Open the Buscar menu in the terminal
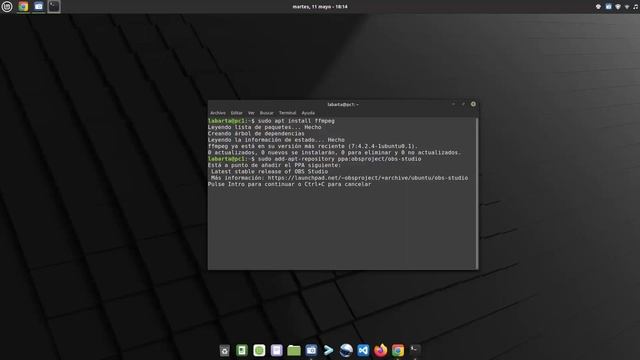Screen dimensions: 640x360 coord(267,113)
